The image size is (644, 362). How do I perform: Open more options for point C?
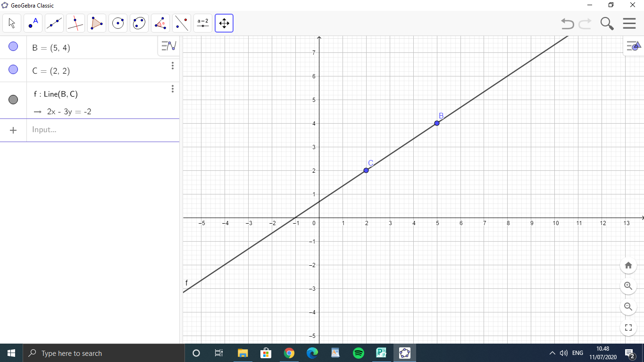click(x=173, y=66)
